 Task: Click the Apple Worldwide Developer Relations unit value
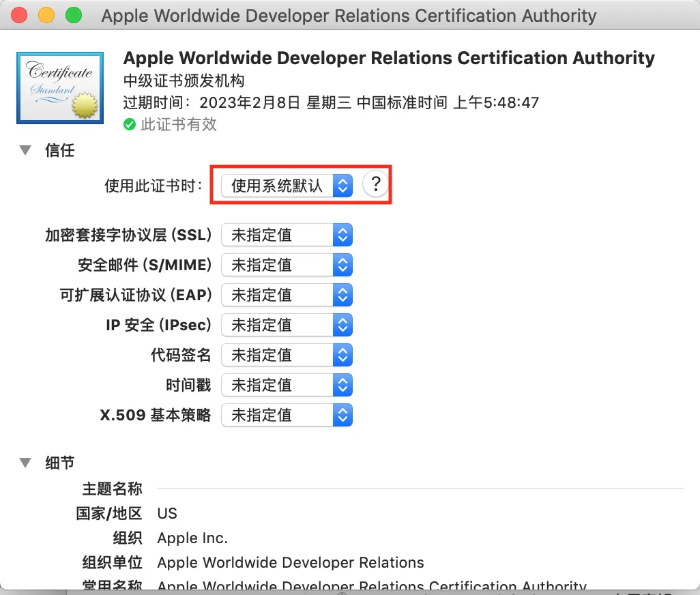tap(291, 563)
